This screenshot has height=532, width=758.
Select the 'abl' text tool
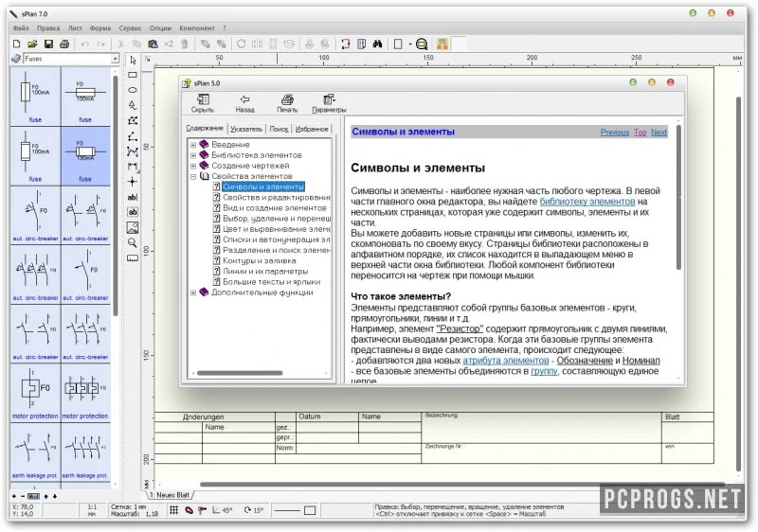coord(133,197)
